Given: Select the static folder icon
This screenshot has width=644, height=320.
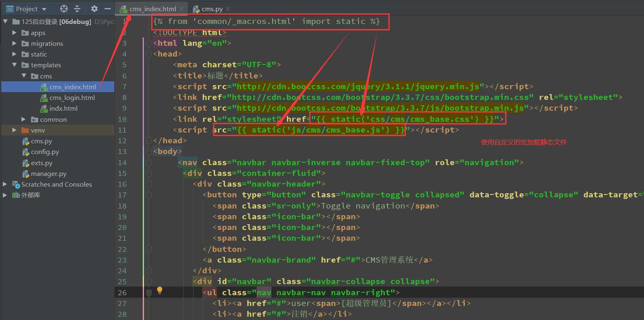Looking at the screenshot, I should pos(25,54).
